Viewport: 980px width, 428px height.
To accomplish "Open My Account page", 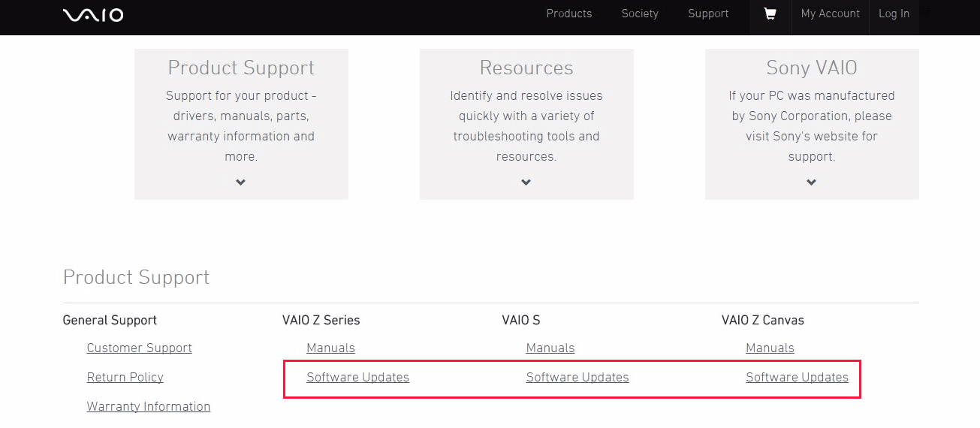I will pyautogui.click(x=830, y=14).
